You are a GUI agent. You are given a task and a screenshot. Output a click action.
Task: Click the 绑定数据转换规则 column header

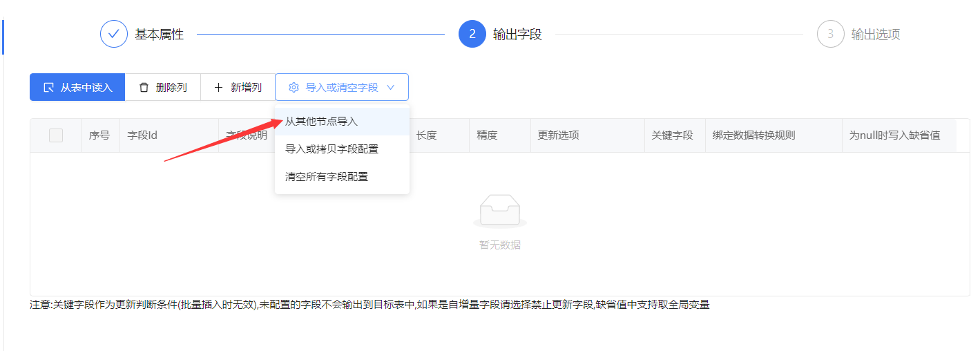pos(774,135)
